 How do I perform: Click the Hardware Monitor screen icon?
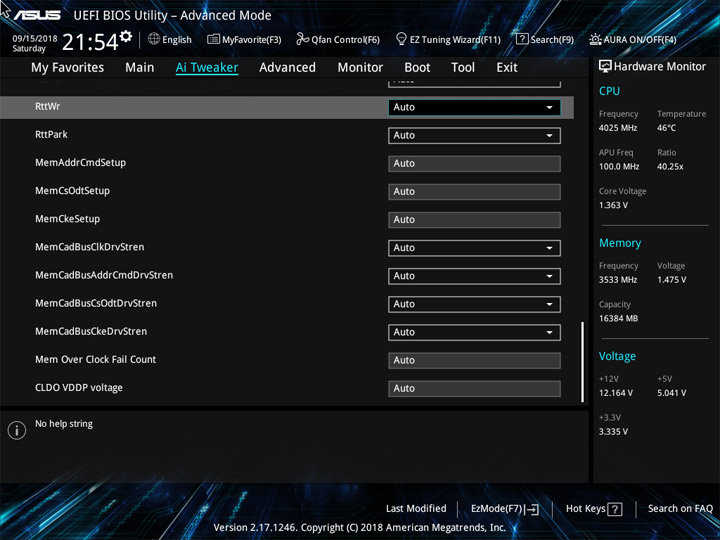click(x=605, y=66)
